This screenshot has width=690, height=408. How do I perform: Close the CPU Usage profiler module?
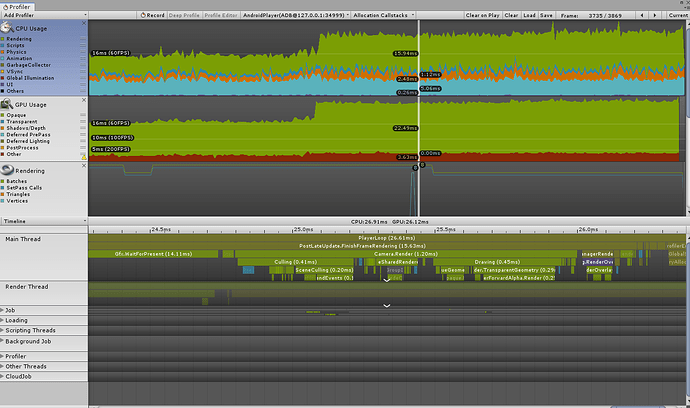pyautogui.click(x=84, y=23)
